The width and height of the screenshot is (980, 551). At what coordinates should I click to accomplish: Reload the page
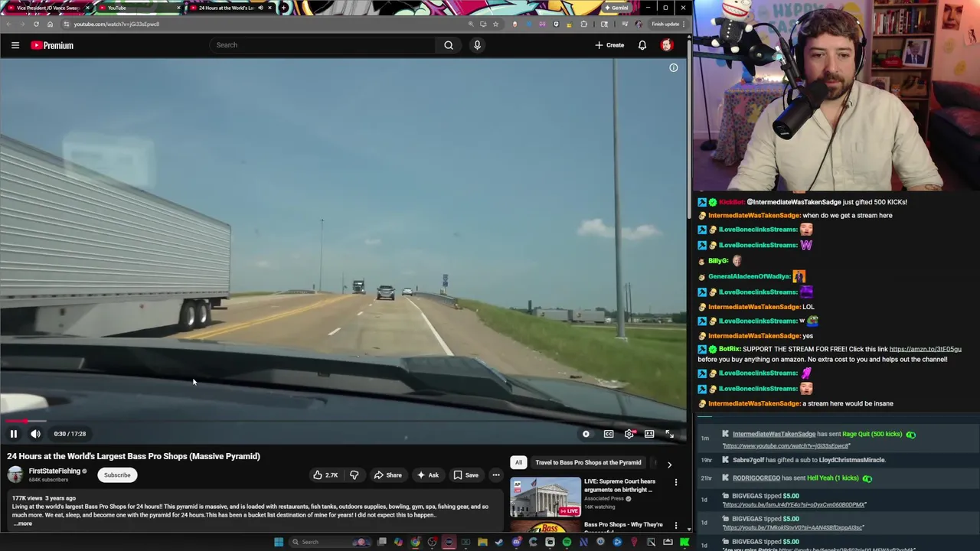36,24
